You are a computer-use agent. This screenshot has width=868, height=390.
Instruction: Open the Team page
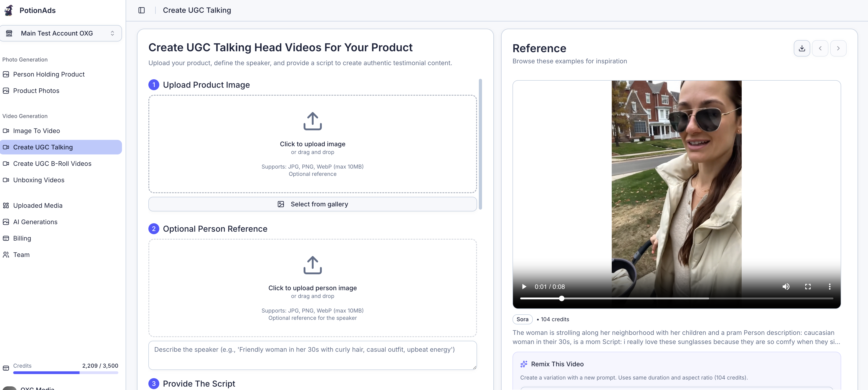pos(21,255)
